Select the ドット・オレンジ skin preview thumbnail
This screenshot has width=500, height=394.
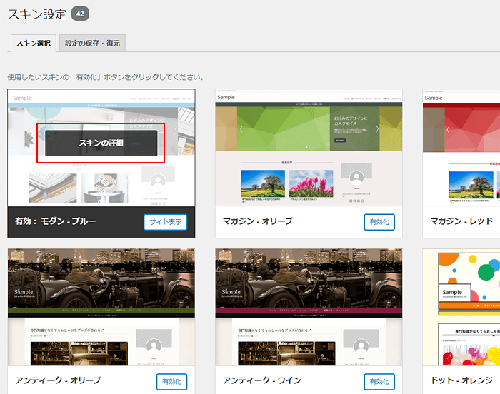(x=461, y=307)
